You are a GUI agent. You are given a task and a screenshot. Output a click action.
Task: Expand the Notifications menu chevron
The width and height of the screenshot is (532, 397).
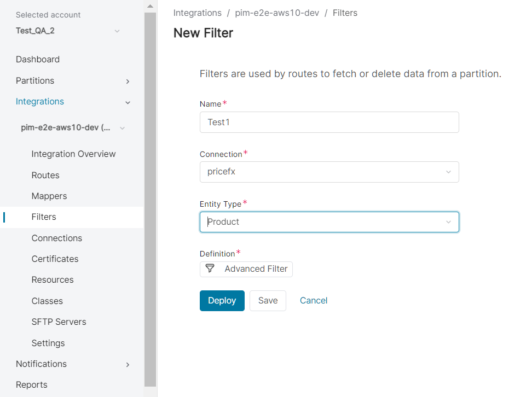point(128,364)
